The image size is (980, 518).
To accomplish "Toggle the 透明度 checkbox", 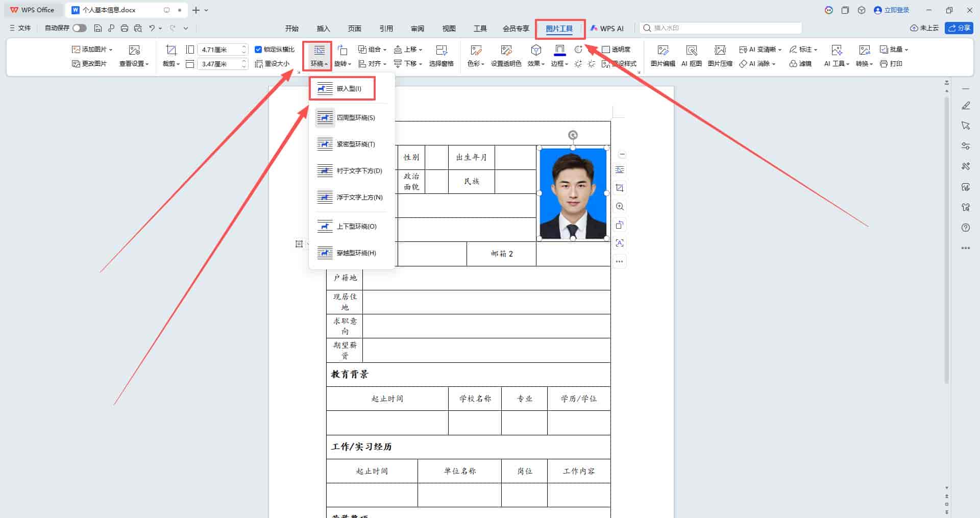I will 606,50.
